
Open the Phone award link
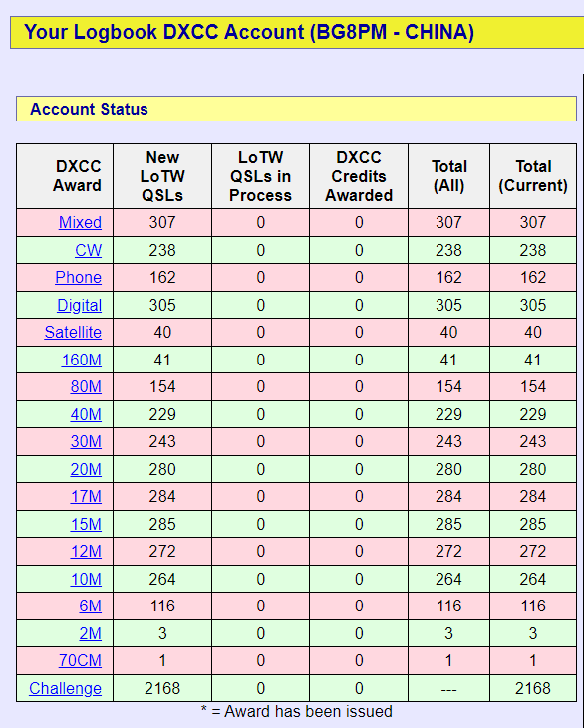click(78, 277)
